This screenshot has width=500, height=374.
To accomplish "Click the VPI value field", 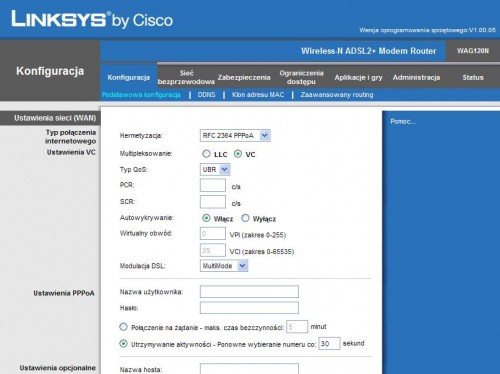I will [x=213, y=233].
